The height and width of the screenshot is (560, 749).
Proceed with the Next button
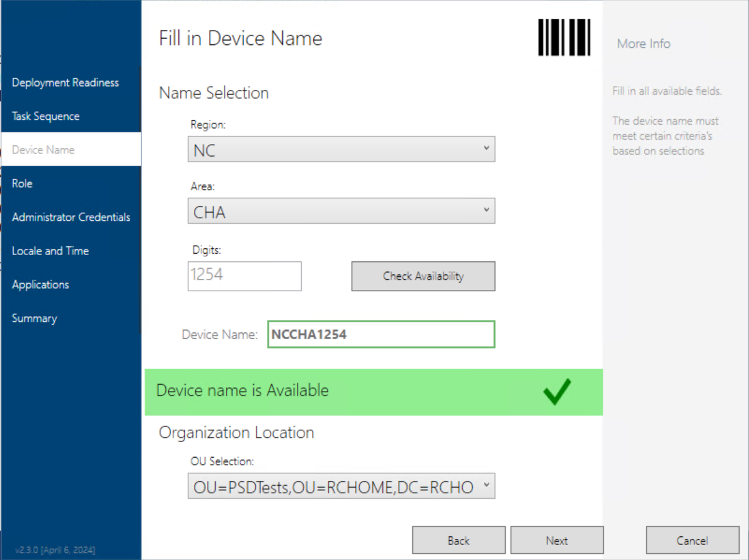click(x=557, y=540)
